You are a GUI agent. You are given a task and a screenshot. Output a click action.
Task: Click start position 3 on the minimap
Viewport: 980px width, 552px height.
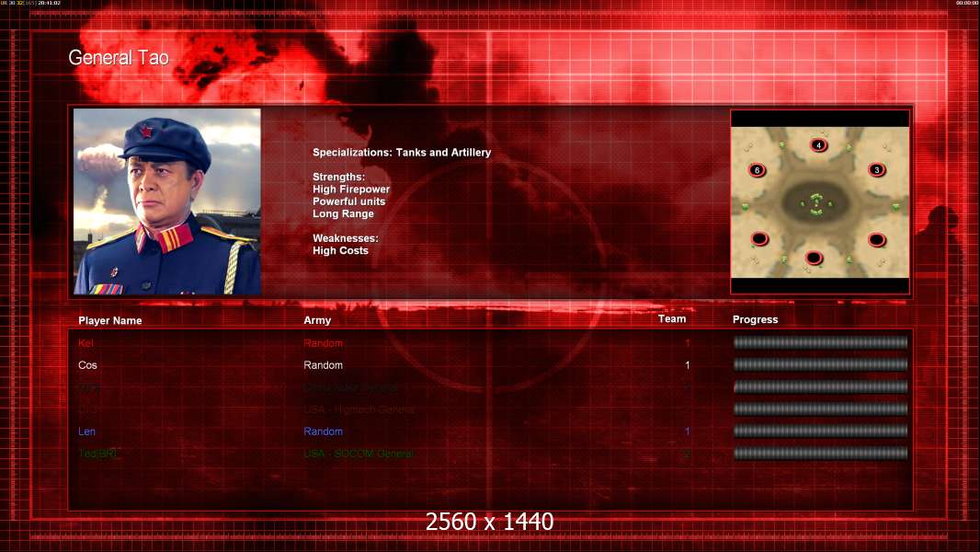click(x=876, y=169)
